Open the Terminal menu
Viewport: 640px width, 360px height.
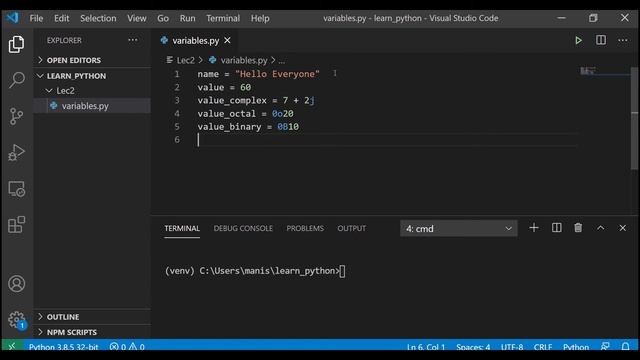(x=223, y=18)
